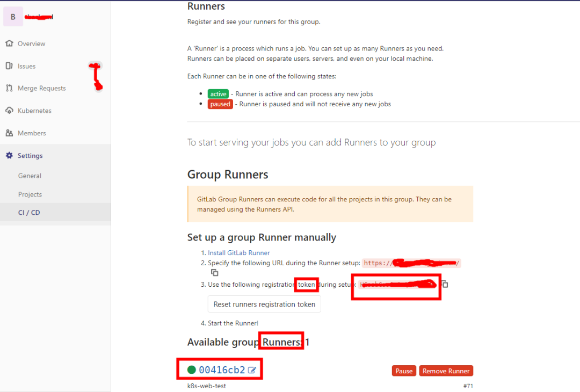The height and width of the screenshot is (392, 580).
Task: Click the Runner setup URL code text
Action: tap(411, 263)
